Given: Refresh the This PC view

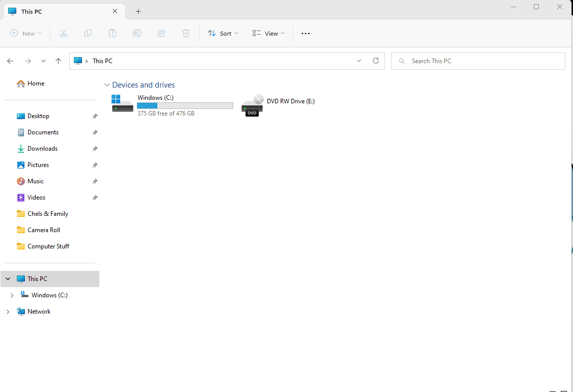Looking at the screenshot, I should click(376, 61).
